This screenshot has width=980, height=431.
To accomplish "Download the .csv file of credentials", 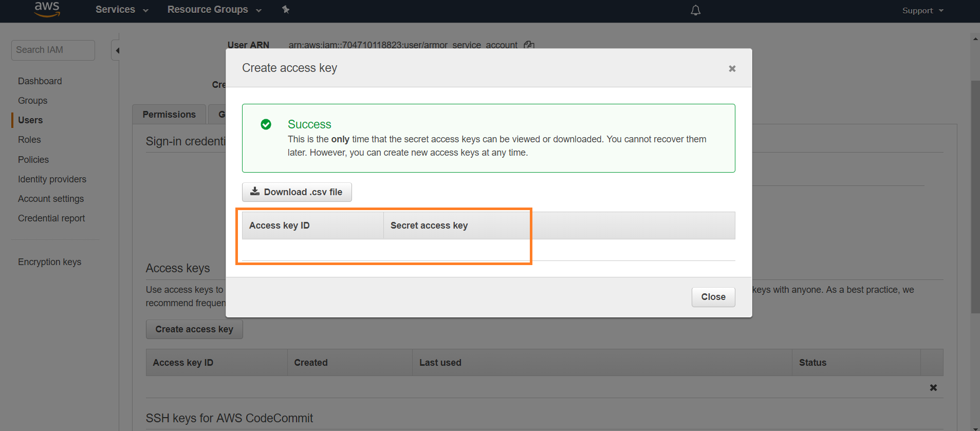I will (x=297, y=192).
